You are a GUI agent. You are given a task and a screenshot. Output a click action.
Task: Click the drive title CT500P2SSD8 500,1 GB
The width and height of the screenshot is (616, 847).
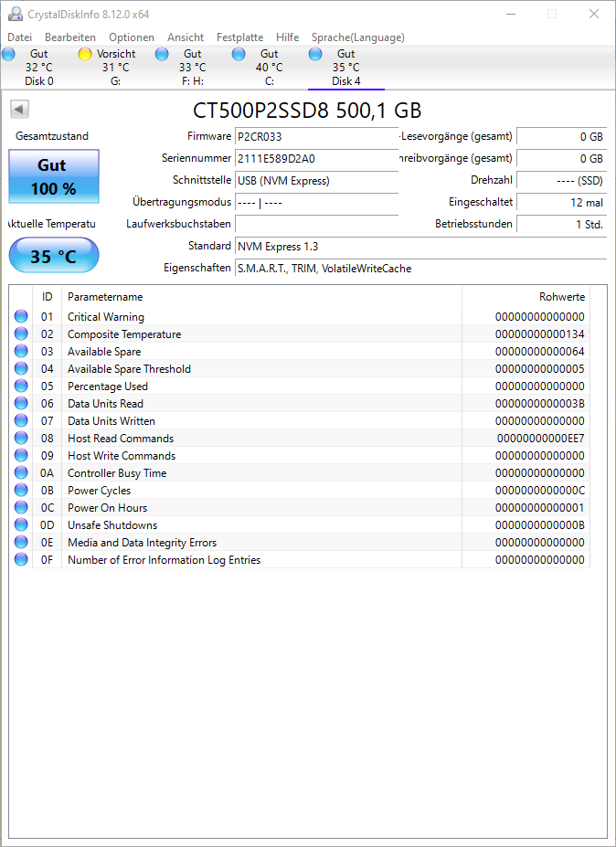(307, 111)
